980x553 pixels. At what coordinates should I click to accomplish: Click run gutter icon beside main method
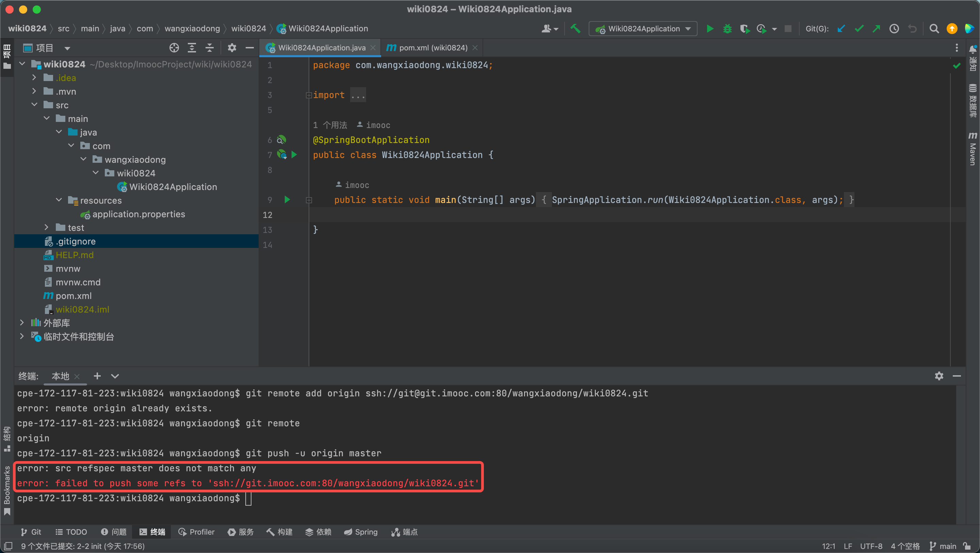coord(287,200)
